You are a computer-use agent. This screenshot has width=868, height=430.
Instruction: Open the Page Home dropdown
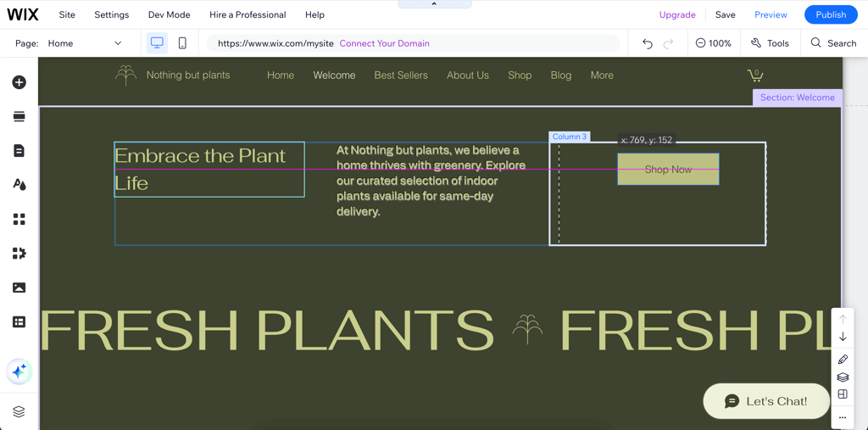pyautogui.click(x=84, y=43)
